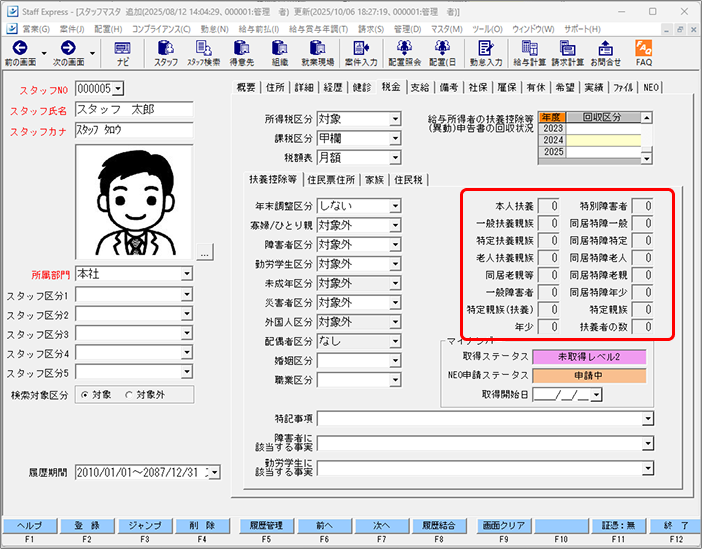Viewport: 702px width, 549px height.
Task: Click the 回収区分 column header
Action: coord(604,117)
